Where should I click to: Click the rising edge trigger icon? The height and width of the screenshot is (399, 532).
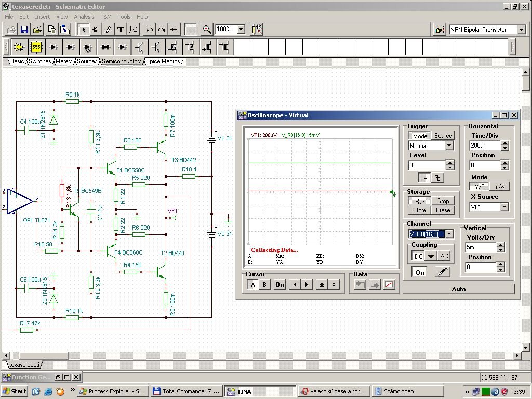(x=425, y=178)
